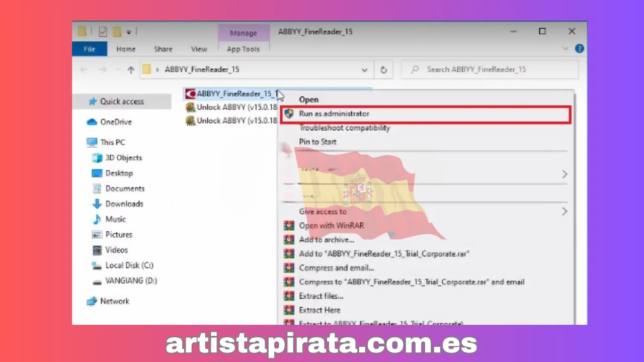Viewport: 644px width, 362px height.
Task: Choose Add to "ABBYY_FineReader_15_Trial_Corporate.rar"
Action: (384, 254)
